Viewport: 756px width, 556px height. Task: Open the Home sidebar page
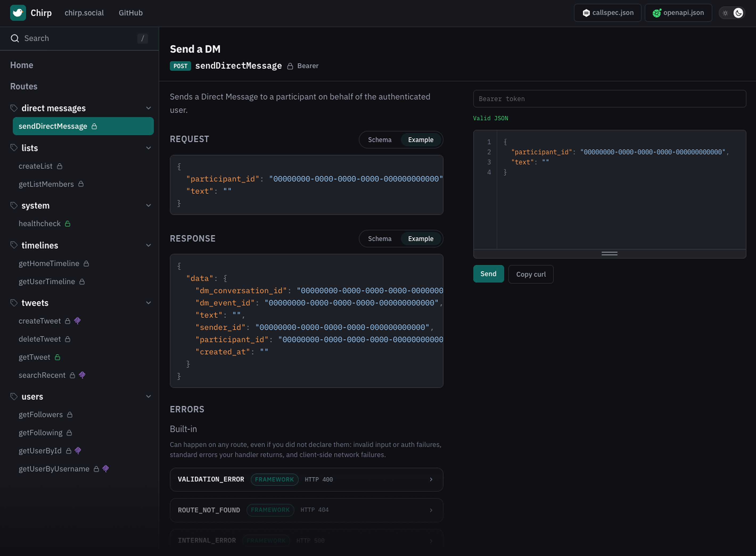coord(22,65)
